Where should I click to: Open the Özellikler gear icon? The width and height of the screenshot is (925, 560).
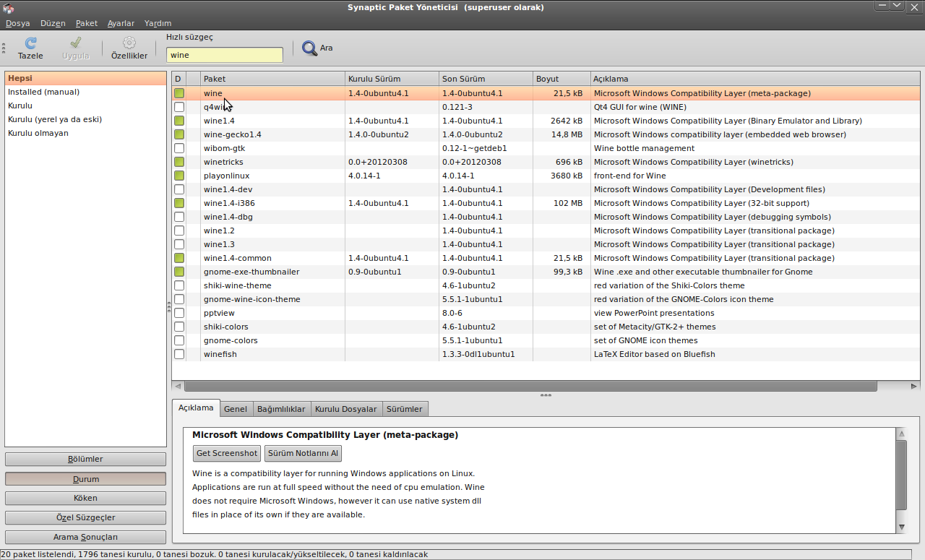point(129,43)
